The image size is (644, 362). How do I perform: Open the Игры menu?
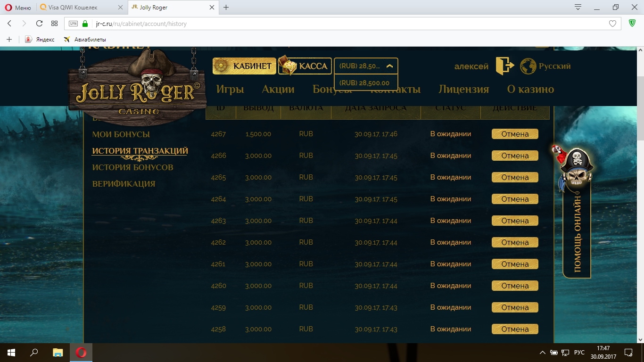[x=230, y=89]
